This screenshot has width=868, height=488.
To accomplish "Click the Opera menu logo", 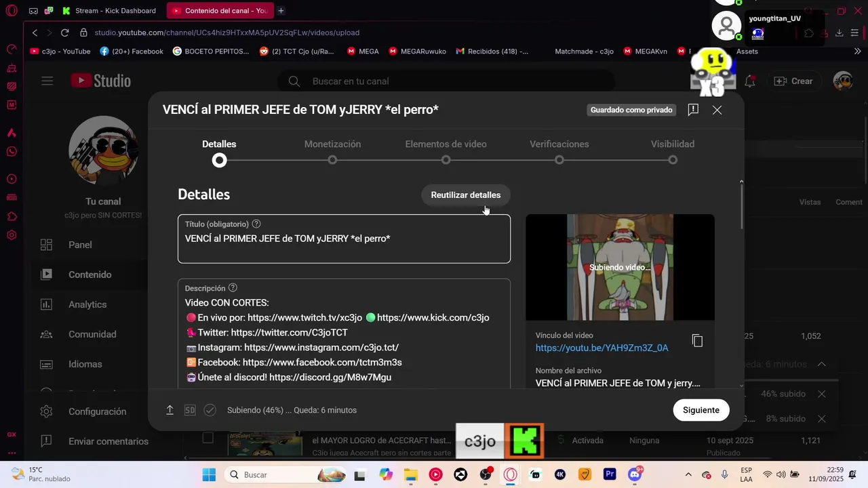I will point(12,11).
